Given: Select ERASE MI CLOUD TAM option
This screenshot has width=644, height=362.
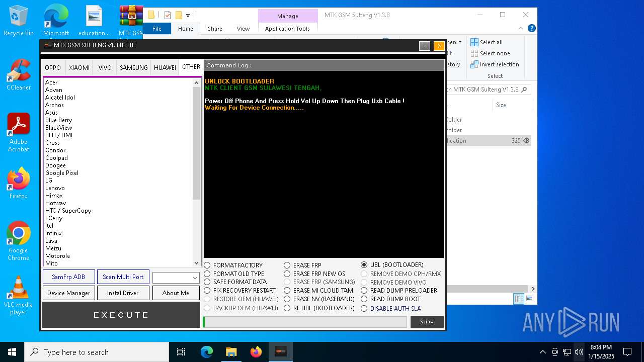Looking at the screenshot, I should tap(318, 291).
